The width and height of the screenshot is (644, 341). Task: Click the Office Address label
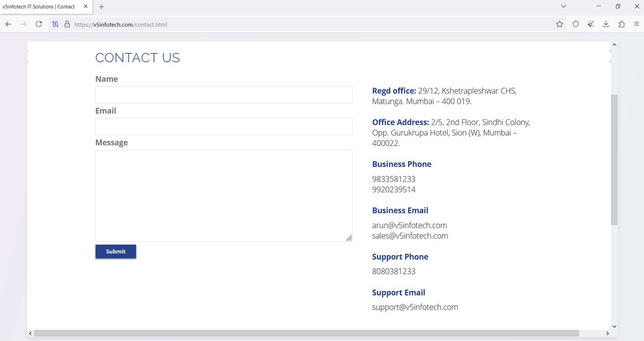point(400,122)
